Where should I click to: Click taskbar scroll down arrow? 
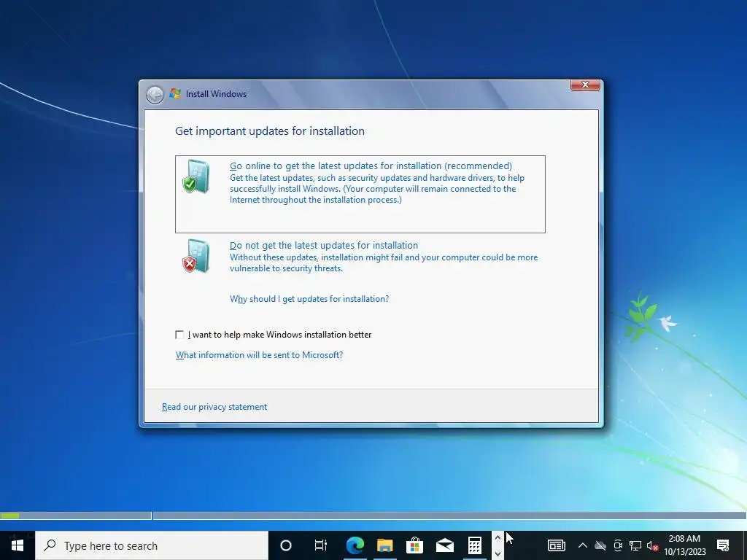(498, 554)
